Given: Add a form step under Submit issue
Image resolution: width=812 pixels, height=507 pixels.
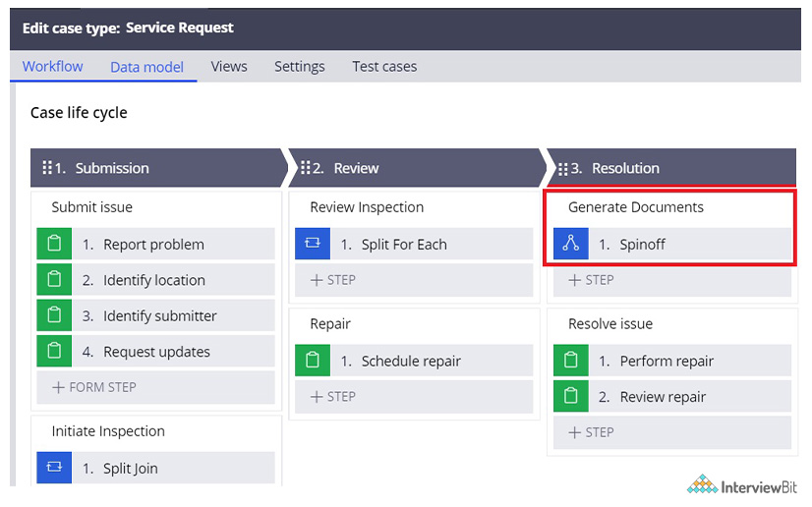Looking at the screenshot, I should [x=156, y=387].
